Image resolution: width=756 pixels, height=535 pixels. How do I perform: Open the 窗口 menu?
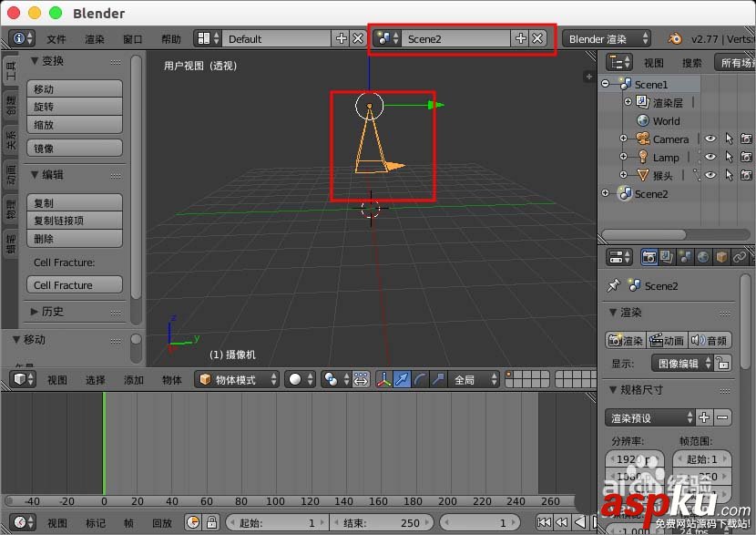click(x=133, y=39)
